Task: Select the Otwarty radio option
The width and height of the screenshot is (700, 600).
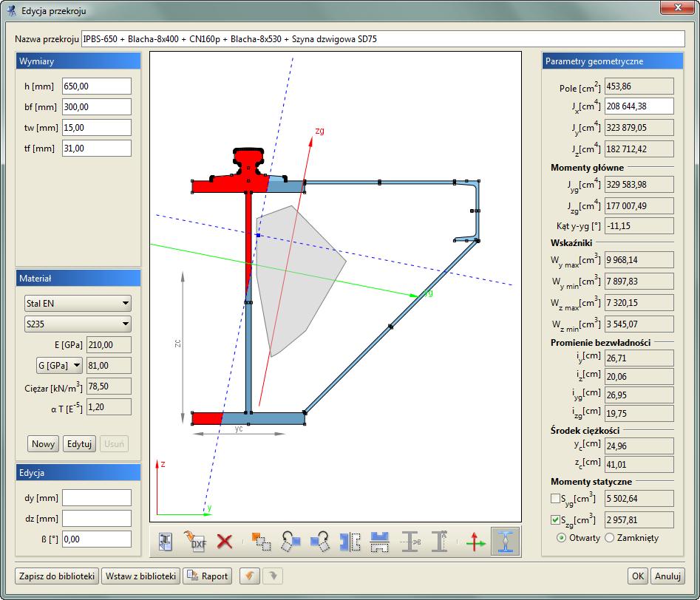Action: [561, 538]
